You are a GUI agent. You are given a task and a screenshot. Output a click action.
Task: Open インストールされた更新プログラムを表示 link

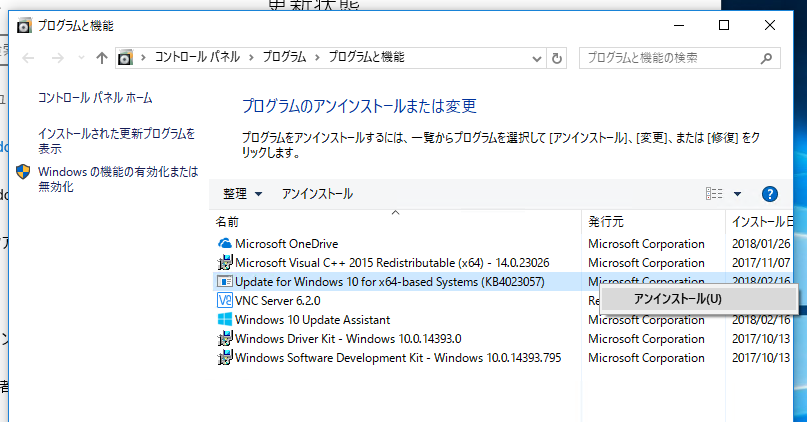coord(116,141)
